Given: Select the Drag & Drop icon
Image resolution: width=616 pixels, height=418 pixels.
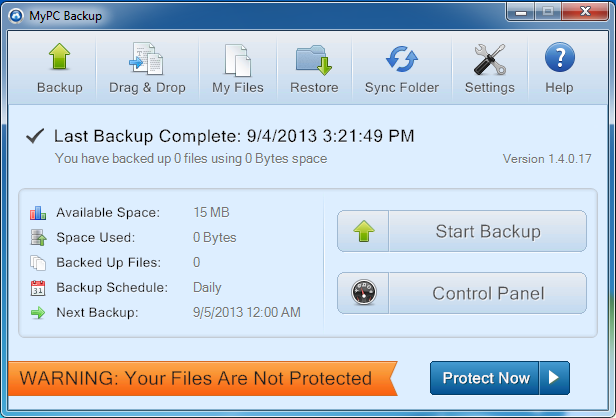Looking at the screenshot, I should (146, 58).
